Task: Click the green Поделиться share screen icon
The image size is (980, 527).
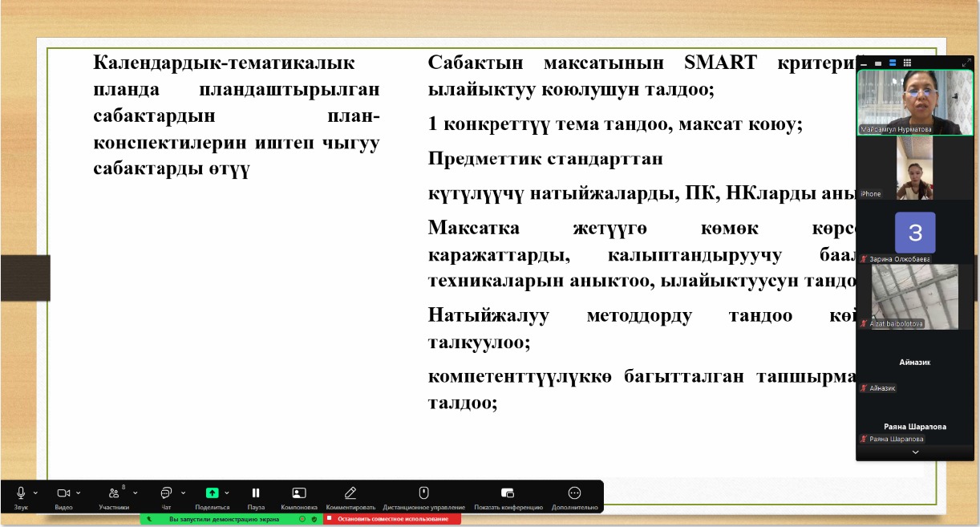Action: 212,493
